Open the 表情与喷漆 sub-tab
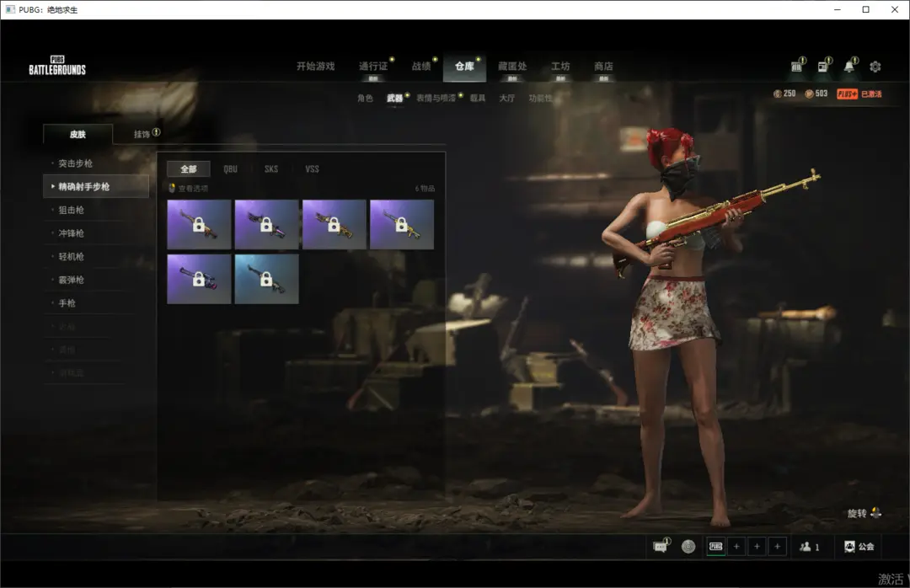This screenshot has height=588, width=910. click(436, 98)
